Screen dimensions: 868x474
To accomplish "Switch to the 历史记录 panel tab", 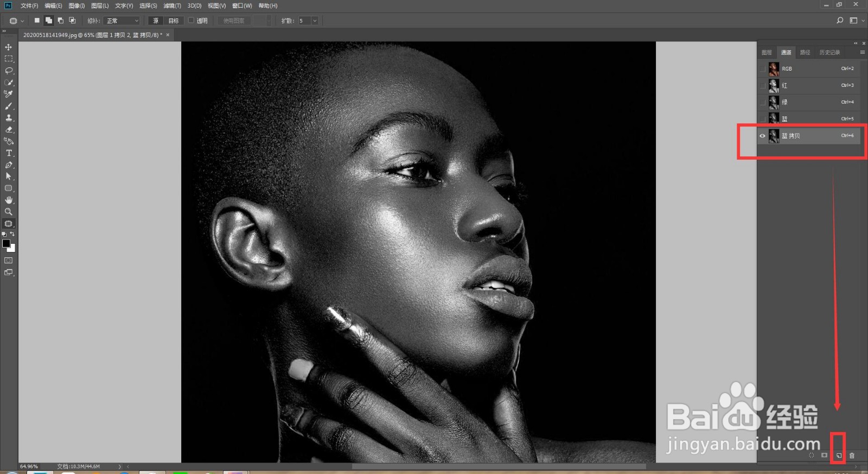I will pyautogui.click(x=829, y=52).
